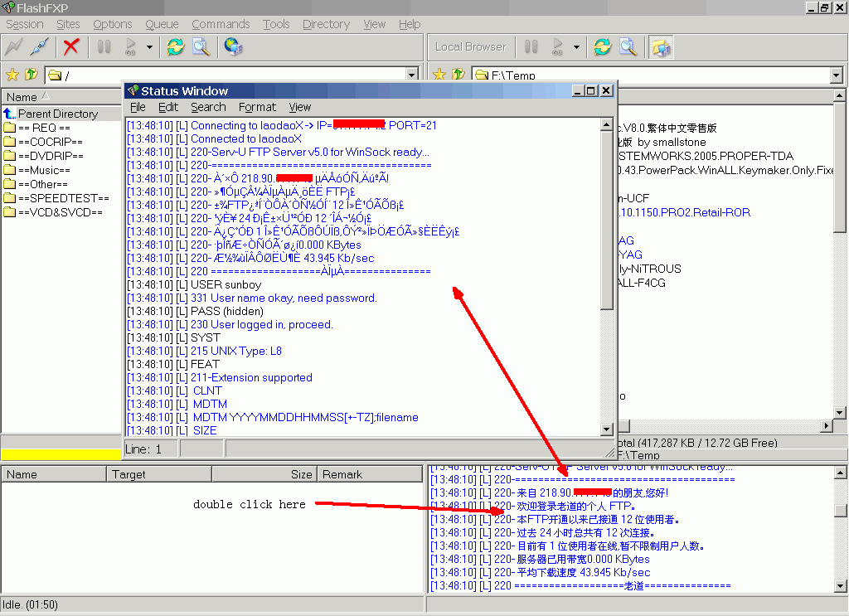Viewport: 849px width, 616px height.
Task: Open the remote path dropdown
Action: pos(412,75)
